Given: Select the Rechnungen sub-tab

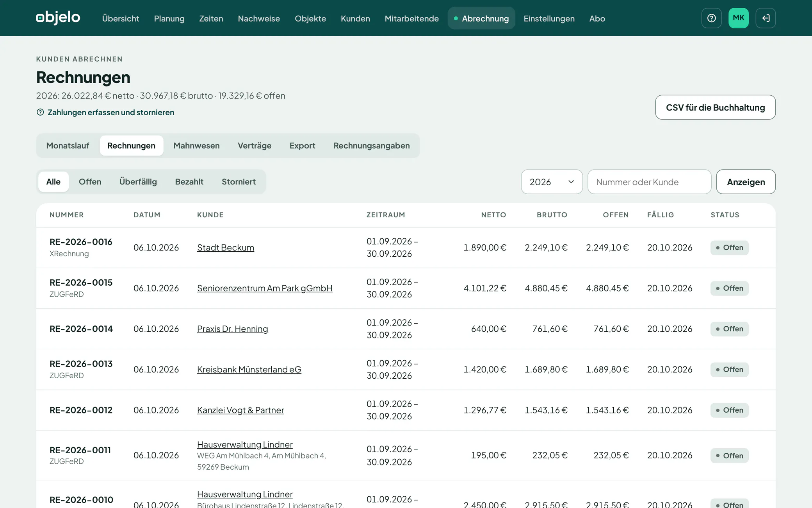Looking at the screenshot, I should pyautogui.click(x=132, y=146).
